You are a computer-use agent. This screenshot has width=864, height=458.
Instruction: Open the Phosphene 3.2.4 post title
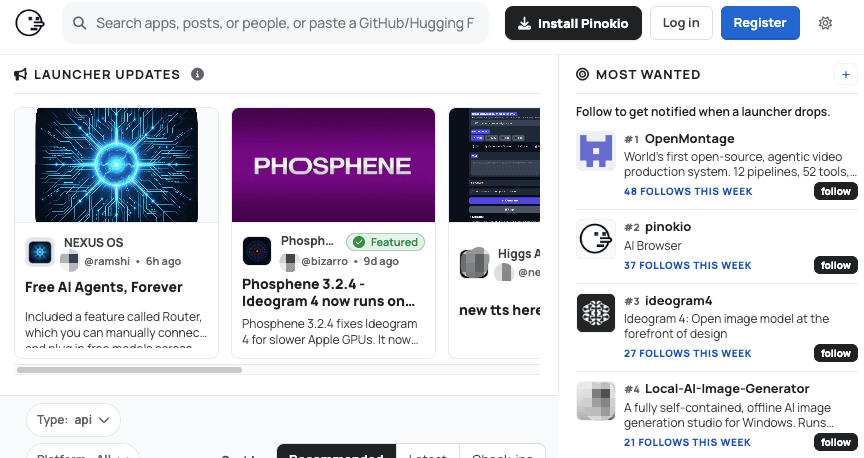click(328, 293)
